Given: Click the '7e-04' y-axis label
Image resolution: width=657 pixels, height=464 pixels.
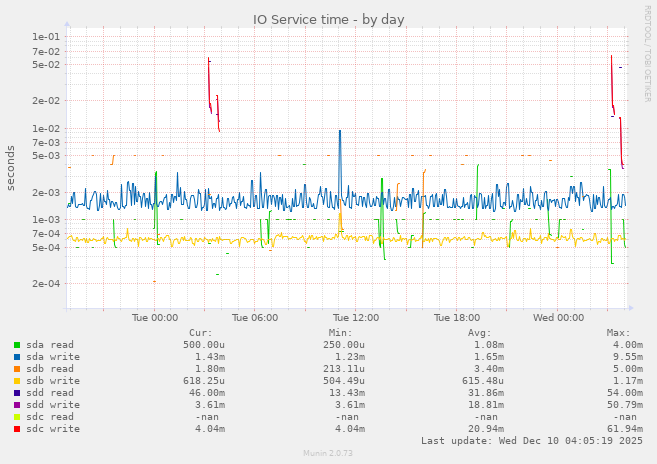Looking at the screenshot, I should pyautogui.click(x=46, y=233).
